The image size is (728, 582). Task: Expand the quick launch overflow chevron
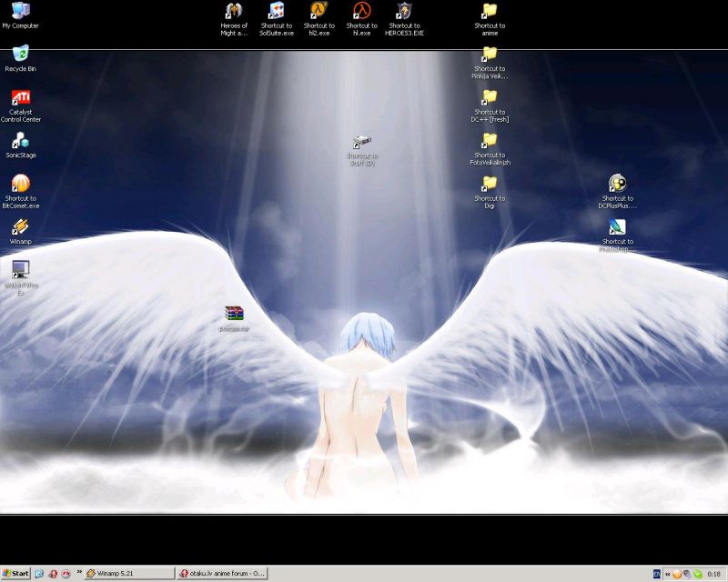point(79,572)
